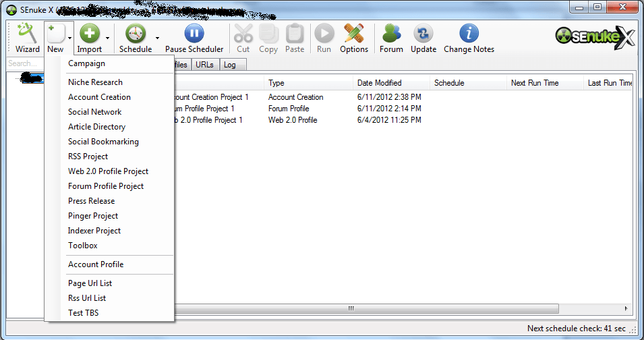The height and width of the screenshot is (340, 644).
Task: Click the horizontal scrollbar thumb
Action: 366,308
